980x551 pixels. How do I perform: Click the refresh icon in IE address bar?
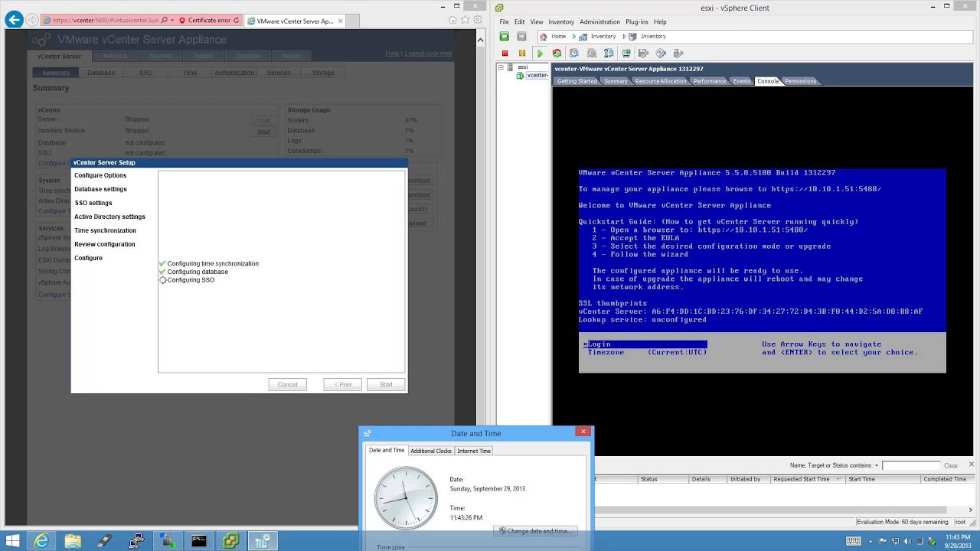(236, 21)
